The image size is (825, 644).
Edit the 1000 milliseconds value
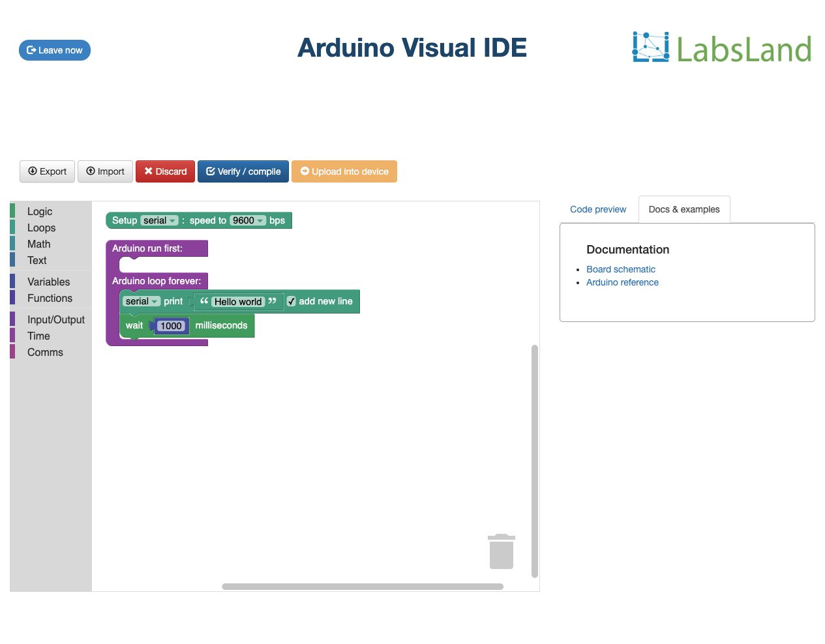coord(171,326)
